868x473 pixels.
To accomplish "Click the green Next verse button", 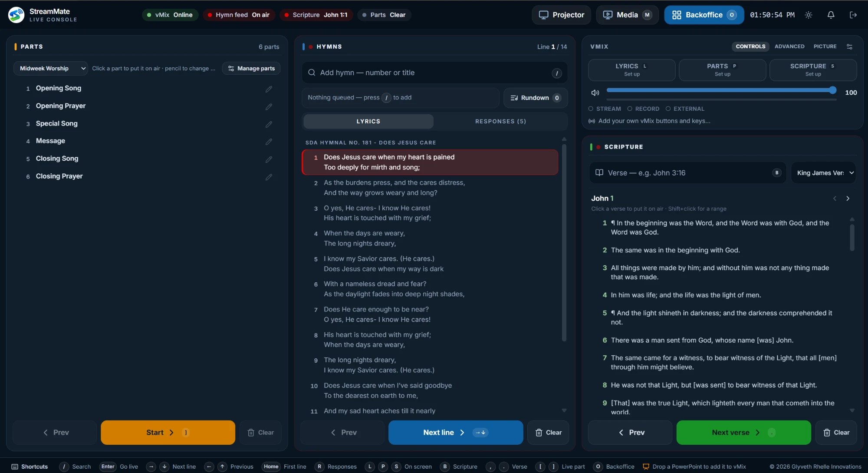I will 743,433.
